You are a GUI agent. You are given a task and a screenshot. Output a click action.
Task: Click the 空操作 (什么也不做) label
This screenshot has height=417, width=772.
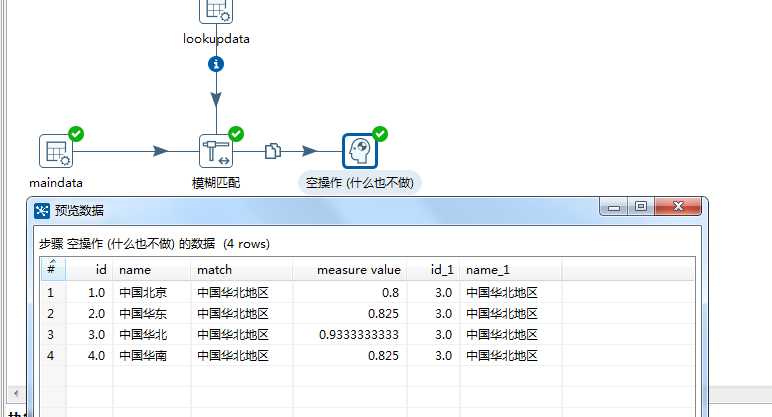point(359,183)
